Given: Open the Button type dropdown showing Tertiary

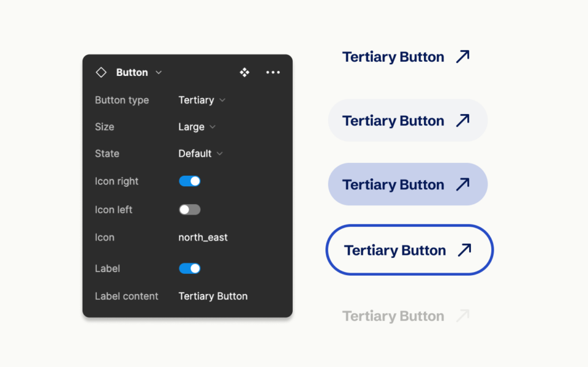Looking at the screenshot, I should (201, 100).
